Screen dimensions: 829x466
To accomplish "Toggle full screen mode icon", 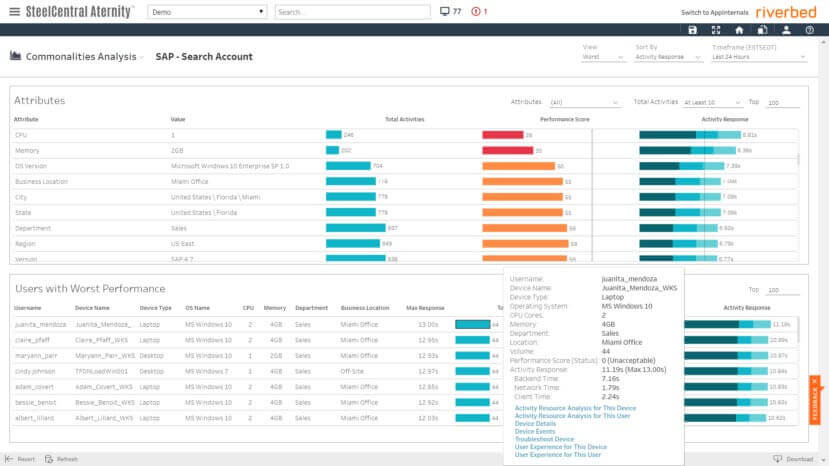I will [716, 30].
